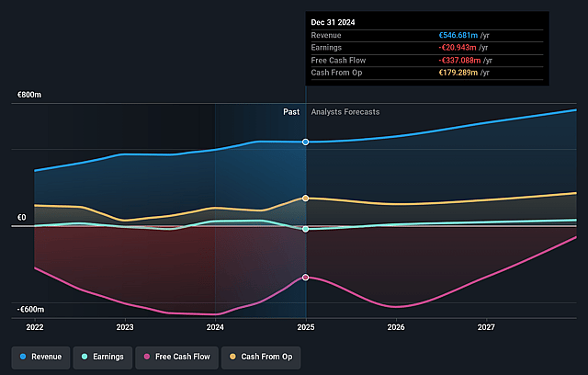Click the Past section label

click(291, 112)
